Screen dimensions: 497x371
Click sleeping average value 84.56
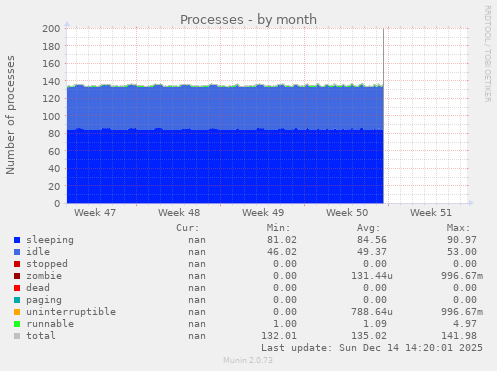pyautogui.click(x=372, y=240)
